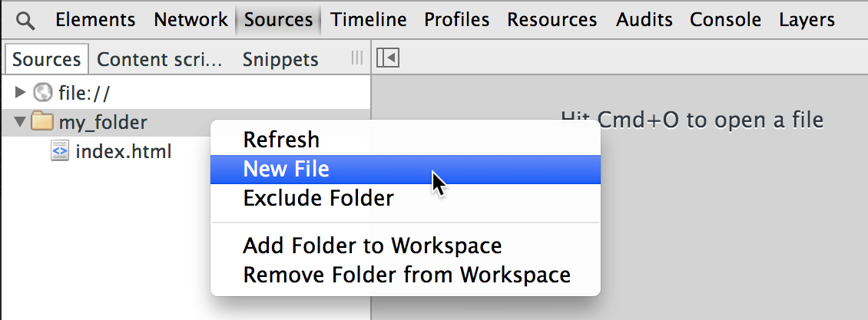868x320 pixels.
Task: Click the index.html file icon
Action: tap(60, 151)
